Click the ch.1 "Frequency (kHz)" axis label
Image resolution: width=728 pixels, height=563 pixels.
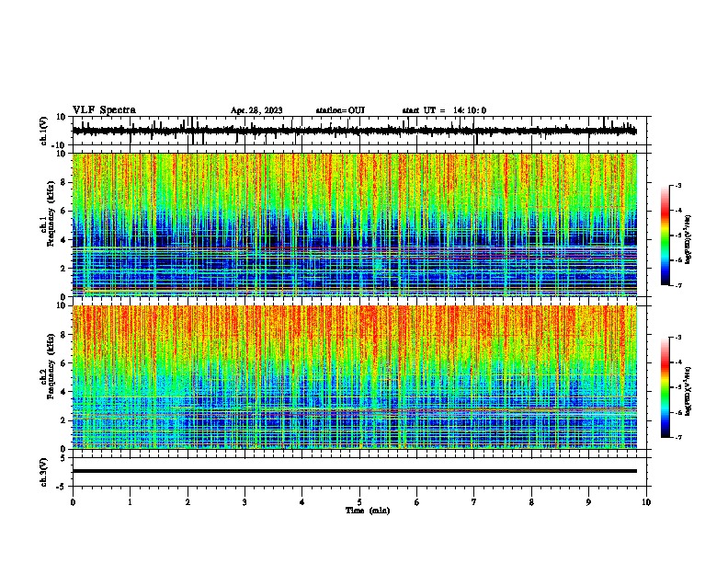pos(51,213)
